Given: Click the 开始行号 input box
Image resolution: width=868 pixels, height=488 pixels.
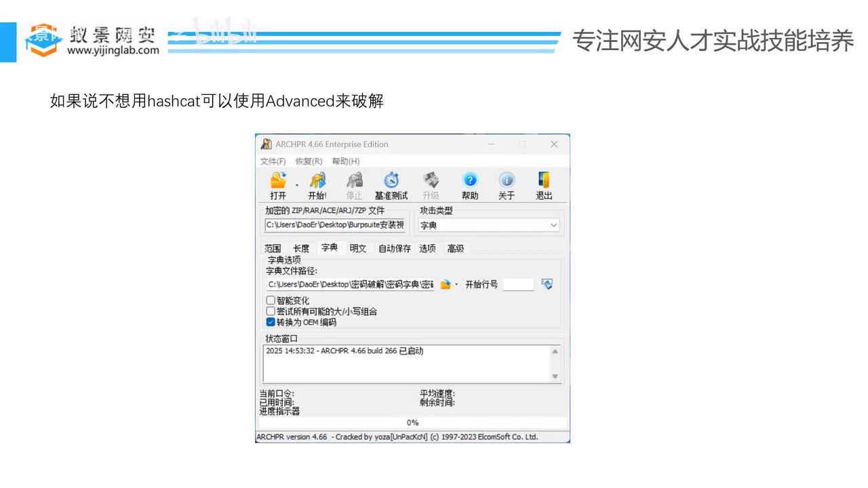Looking at the screenshot, I should coord(518,285).
